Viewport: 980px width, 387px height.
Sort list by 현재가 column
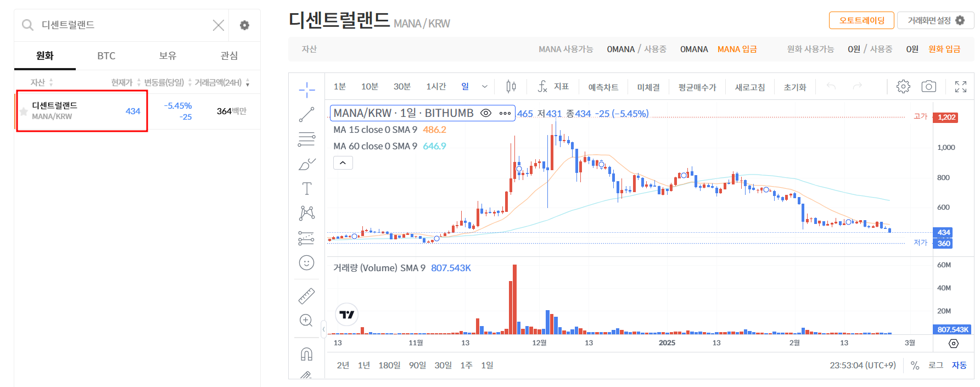[126, 82]
